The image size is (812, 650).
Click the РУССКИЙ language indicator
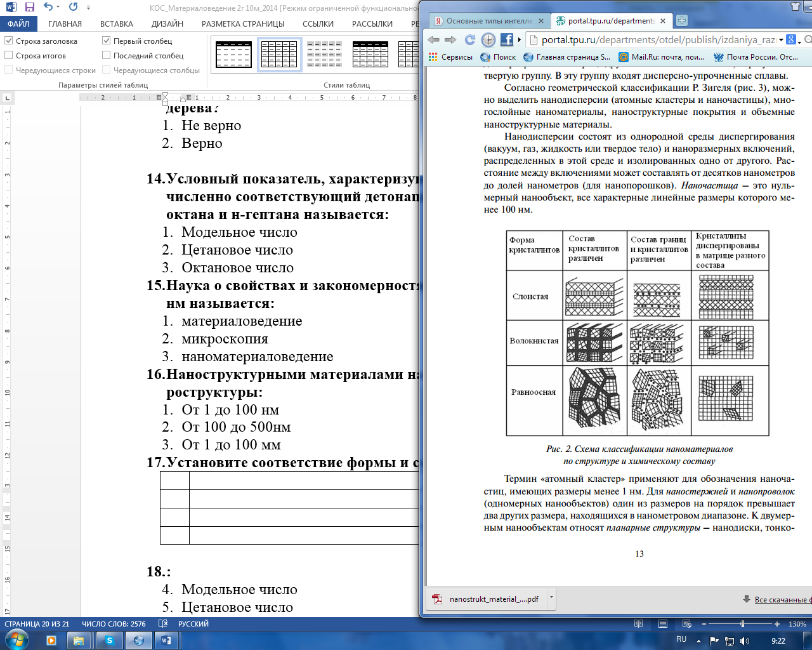pyautogui.click(x=193, y=624)
